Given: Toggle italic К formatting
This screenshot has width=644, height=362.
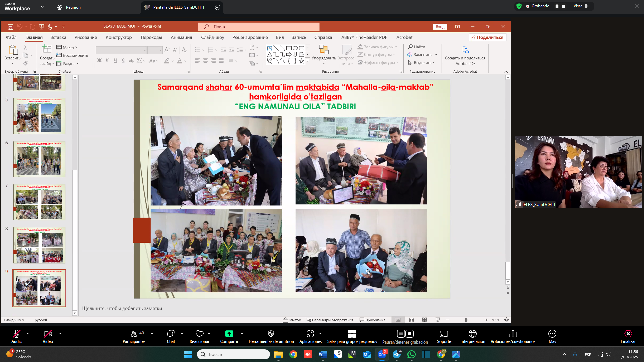Looking at the screenshot, I should 107,61.
